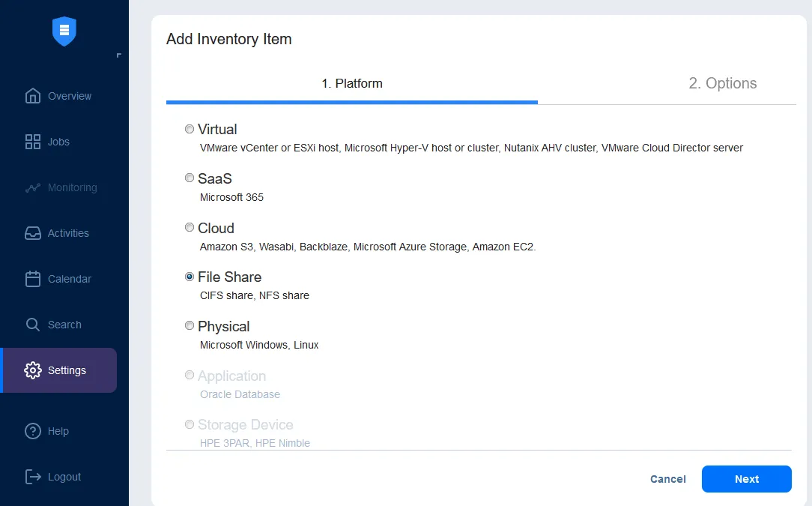
Task: Select the File Share radio button
Action: 190,277
